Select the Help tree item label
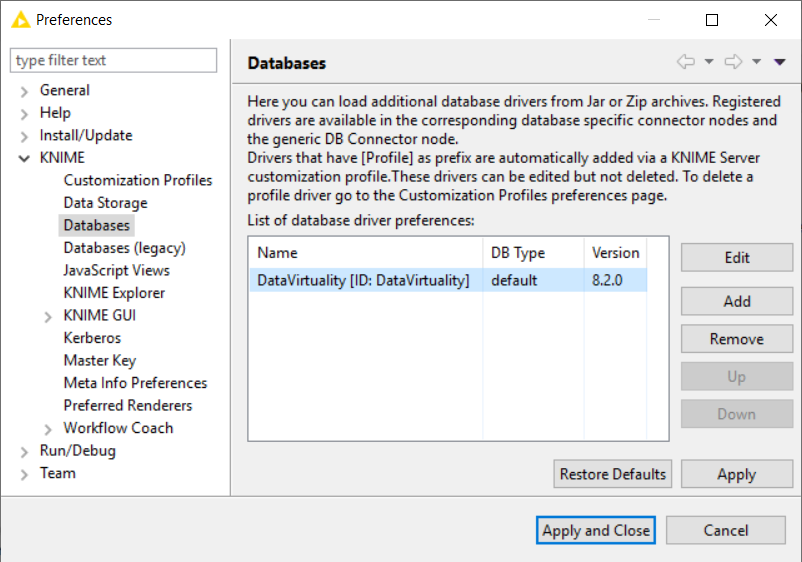 tap(55, 113)
